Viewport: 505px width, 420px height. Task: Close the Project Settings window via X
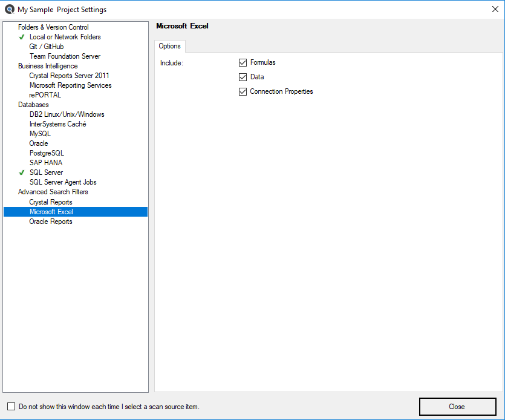point(495,9)
